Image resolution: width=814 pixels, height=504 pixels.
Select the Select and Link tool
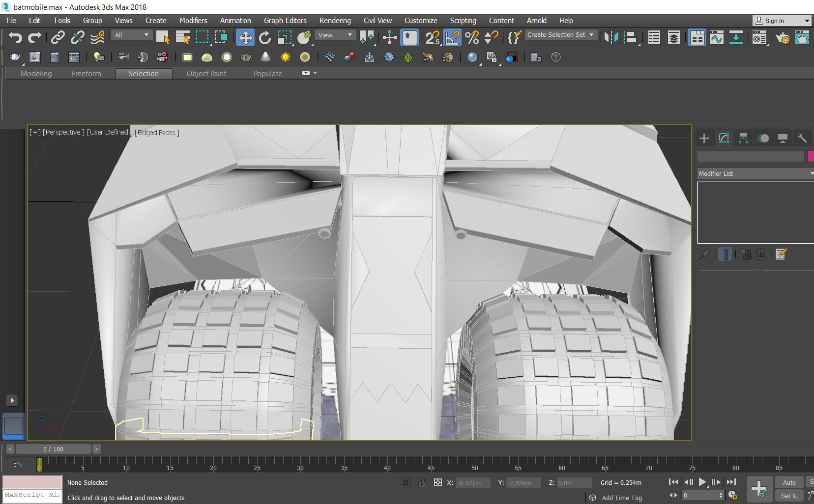[58, 37]
